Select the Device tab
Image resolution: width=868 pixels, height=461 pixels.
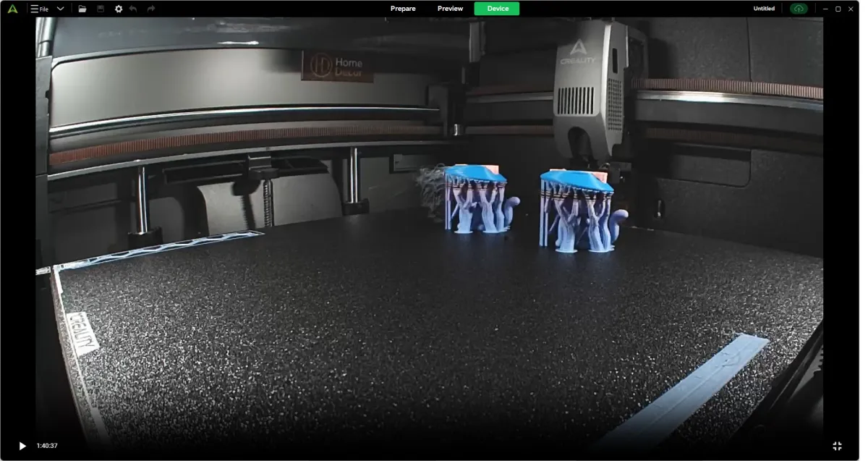(x=497, y=9)
